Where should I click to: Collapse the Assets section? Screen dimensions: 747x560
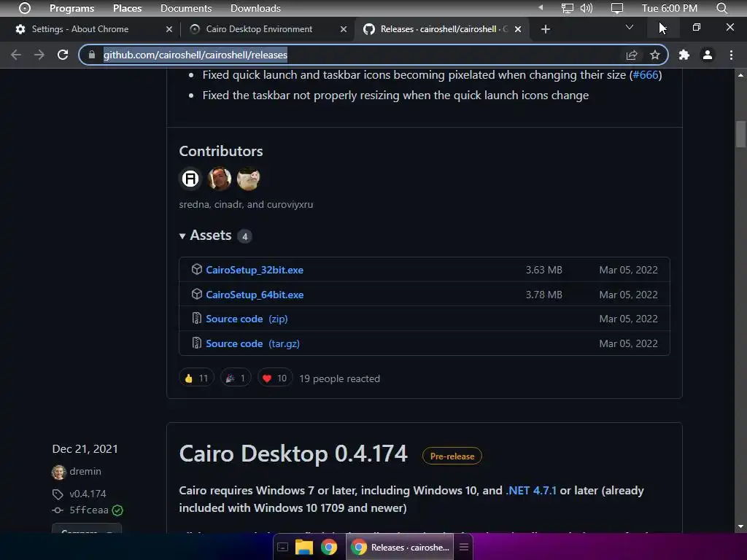(x=205, y=236)
